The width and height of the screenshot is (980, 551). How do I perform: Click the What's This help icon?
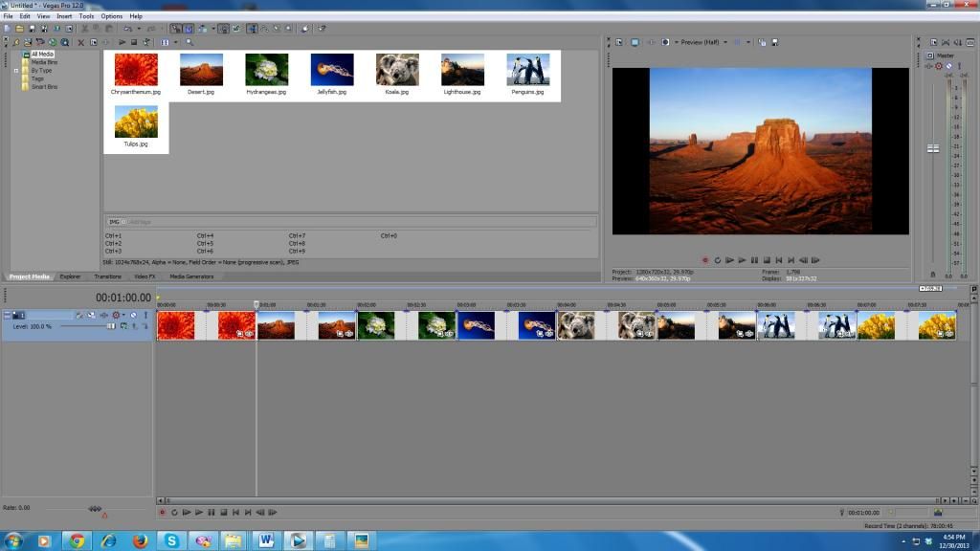322,29
